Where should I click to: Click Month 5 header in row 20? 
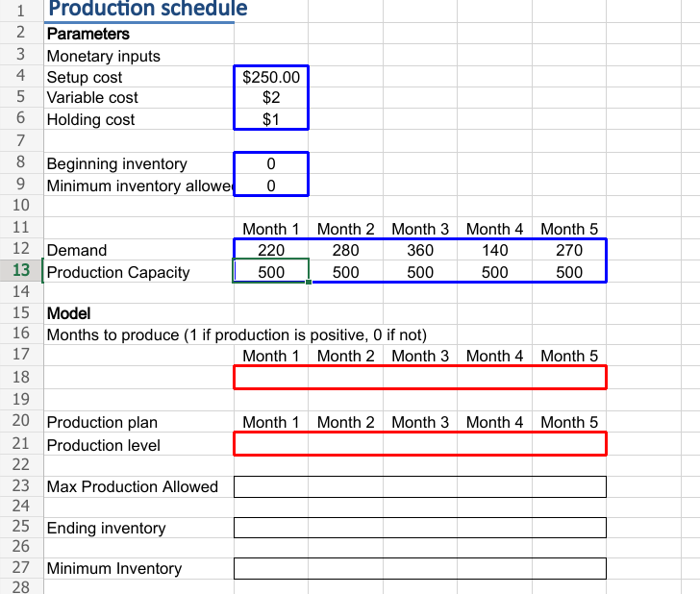click(569, 422)
